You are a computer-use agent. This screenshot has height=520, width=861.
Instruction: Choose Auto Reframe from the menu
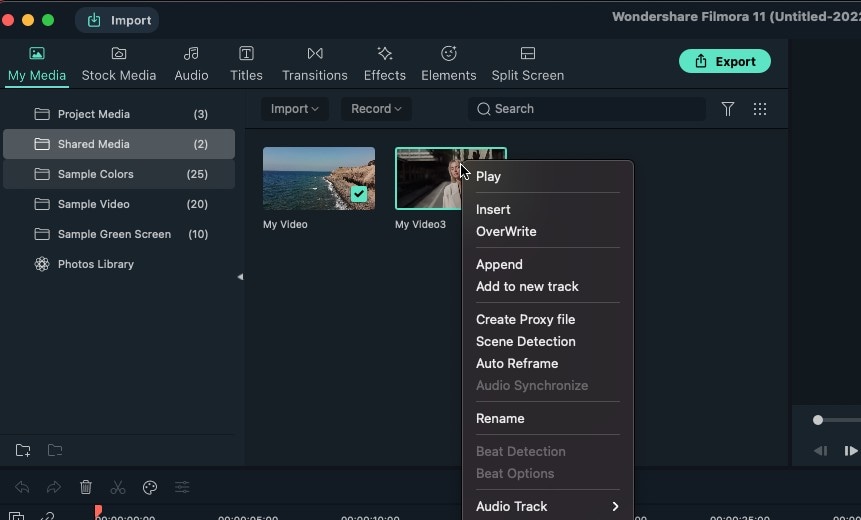[x=517, y=363]
